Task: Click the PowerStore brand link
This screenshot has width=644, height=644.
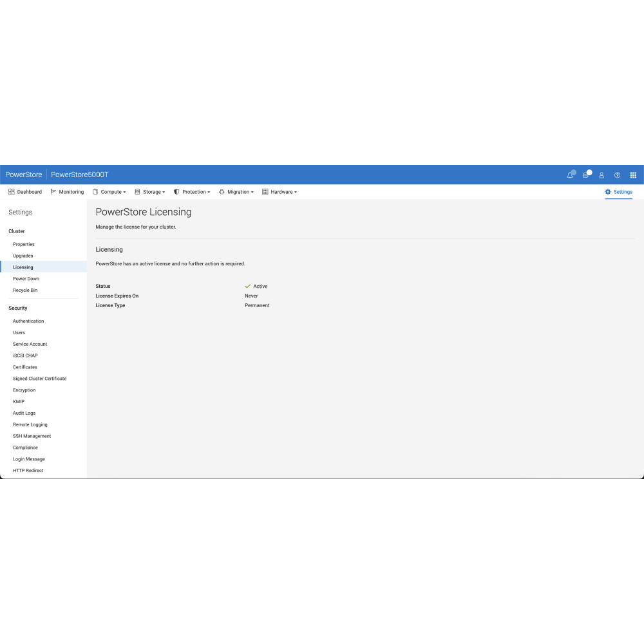Action: (x=23, y=175)
